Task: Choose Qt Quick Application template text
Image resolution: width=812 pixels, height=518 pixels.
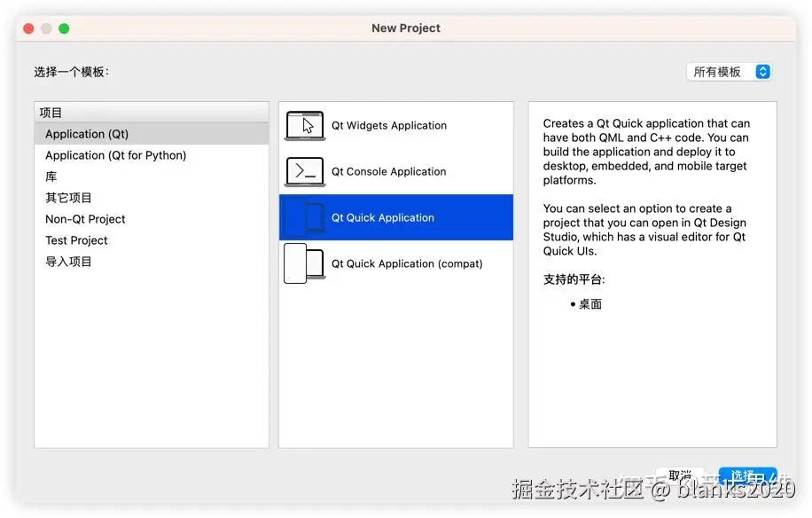Action: click(x=383, y=217)
